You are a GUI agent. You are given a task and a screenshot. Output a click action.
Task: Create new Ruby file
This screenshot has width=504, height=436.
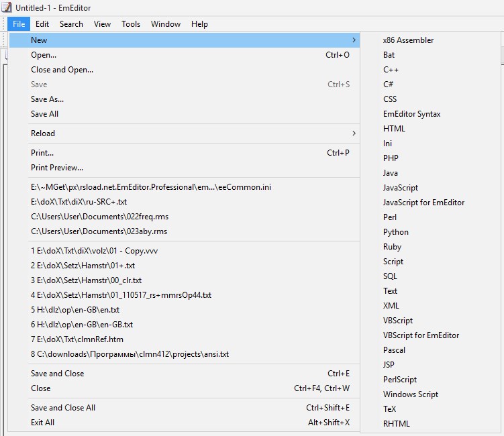(x=431, y=247)
